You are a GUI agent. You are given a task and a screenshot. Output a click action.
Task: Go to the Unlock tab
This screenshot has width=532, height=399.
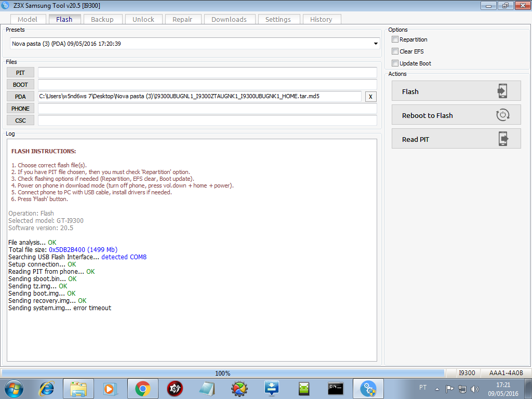coord(143,19)
